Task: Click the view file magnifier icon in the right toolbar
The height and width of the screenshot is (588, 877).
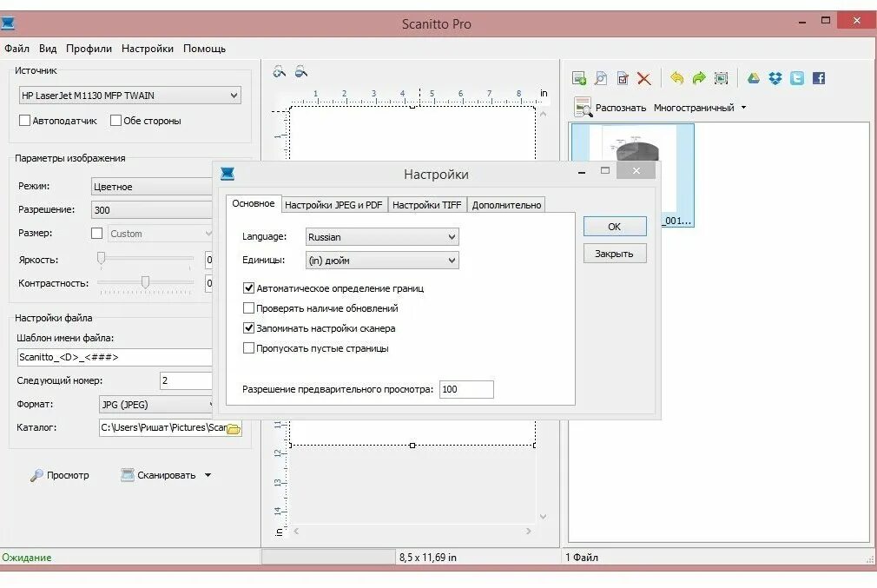Action: click(x=601, y=78)
